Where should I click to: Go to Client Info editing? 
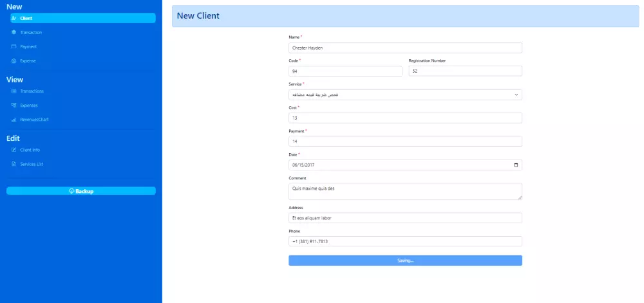[x=83, y=150]
